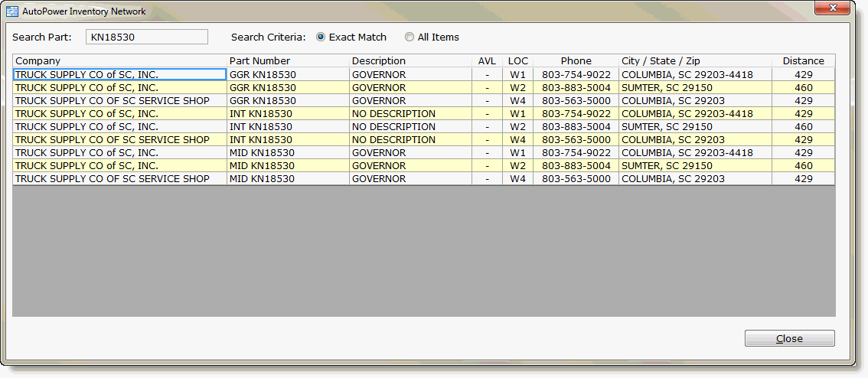Screen dimensions: 868x378
Task: Sort by the Company column header
Action: [119, 61]
